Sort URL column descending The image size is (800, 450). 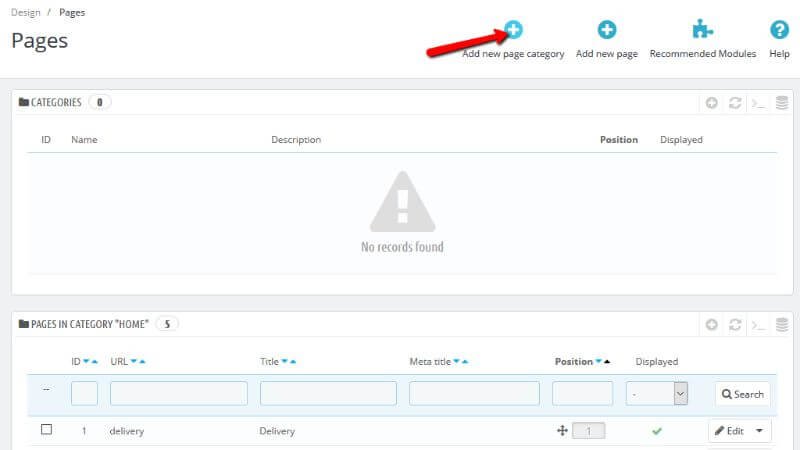(x=134, y=361)
